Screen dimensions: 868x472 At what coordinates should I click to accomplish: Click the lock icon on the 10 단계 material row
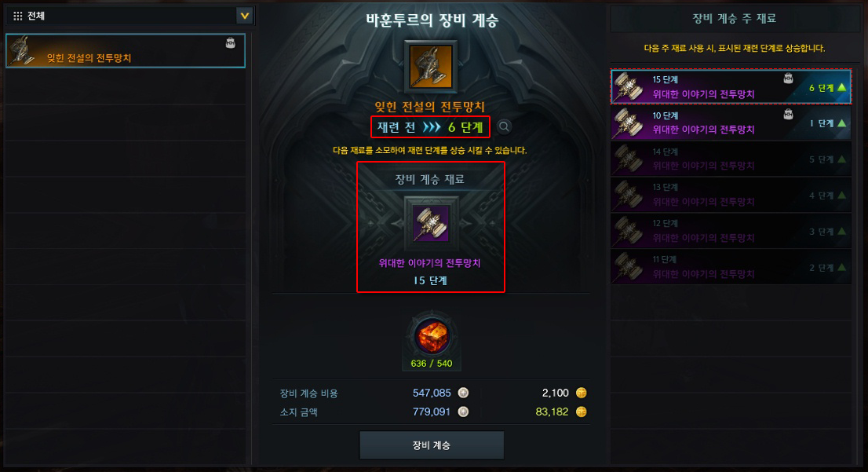tap(788, 115)
